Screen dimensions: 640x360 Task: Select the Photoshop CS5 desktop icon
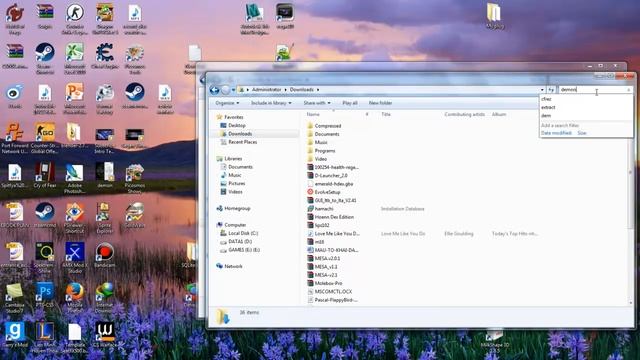pyautogui.click(x=44, y=295)
